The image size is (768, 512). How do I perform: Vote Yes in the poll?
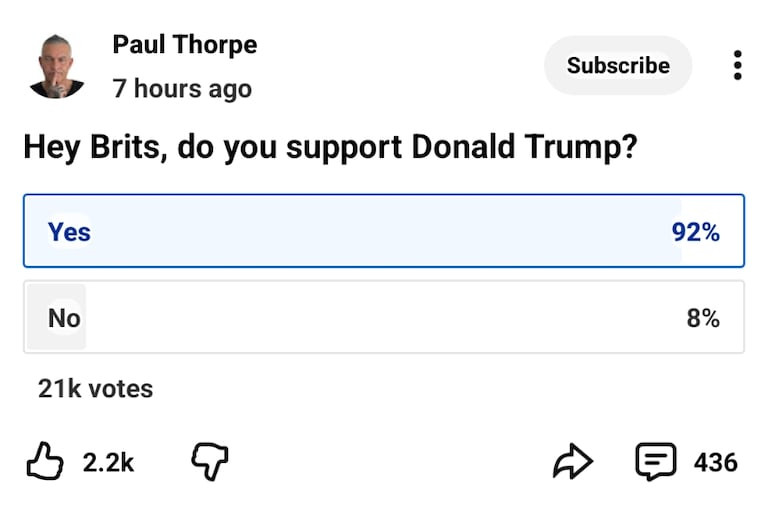pyautogui.click(x=383, y=231)
